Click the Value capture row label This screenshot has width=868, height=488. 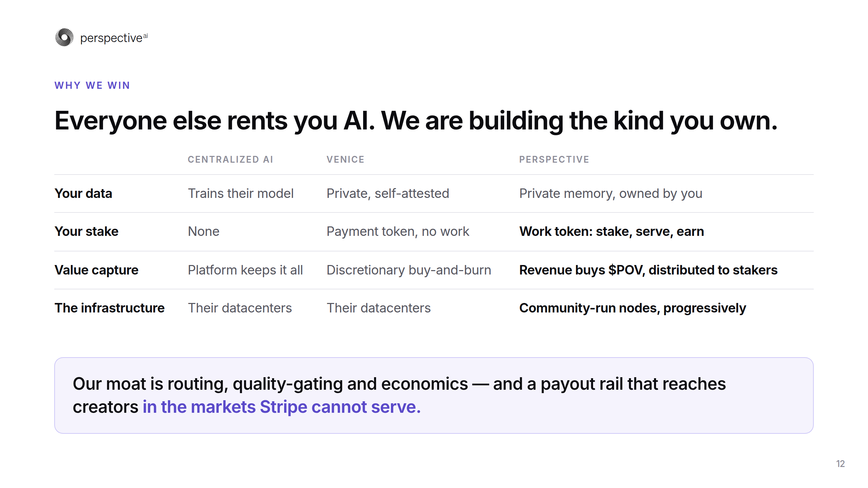pyautogui.click(x=96, y=270)
